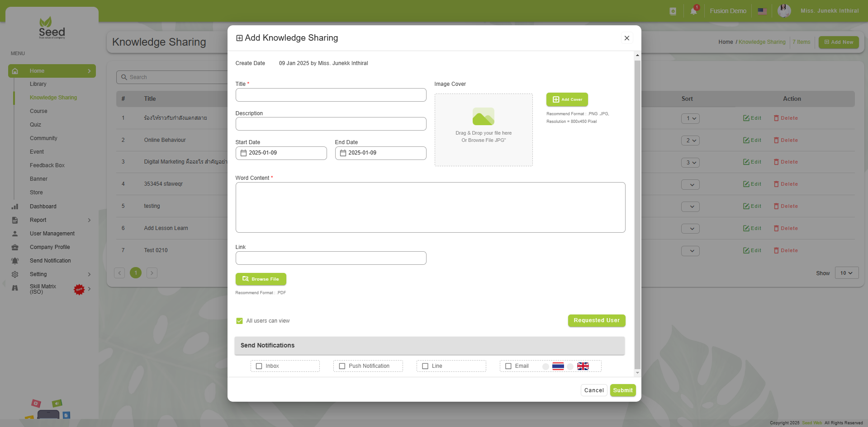Click the image cover placeholder icon
Viewport: 868px width, 427px height.
click(x=483, y=117)
